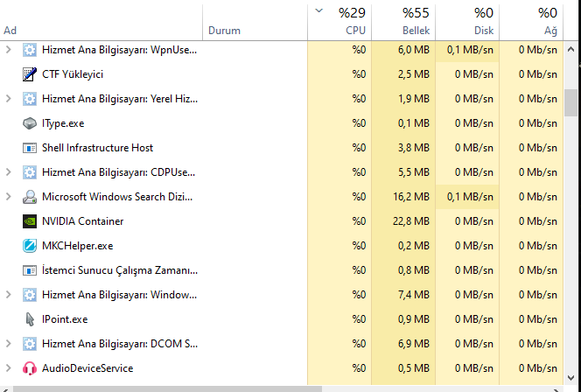Select the IPoint.exe process name

[65, 319]
